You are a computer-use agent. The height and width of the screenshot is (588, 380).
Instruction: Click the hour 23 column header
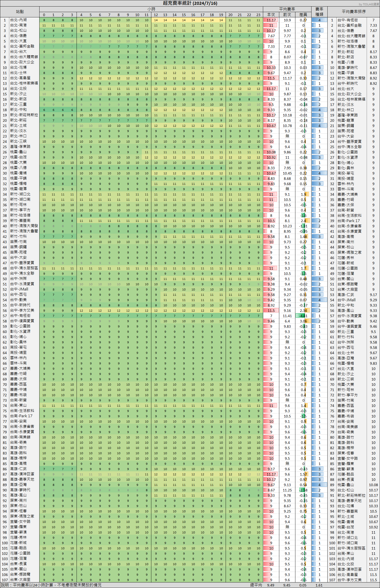point(258,15)
